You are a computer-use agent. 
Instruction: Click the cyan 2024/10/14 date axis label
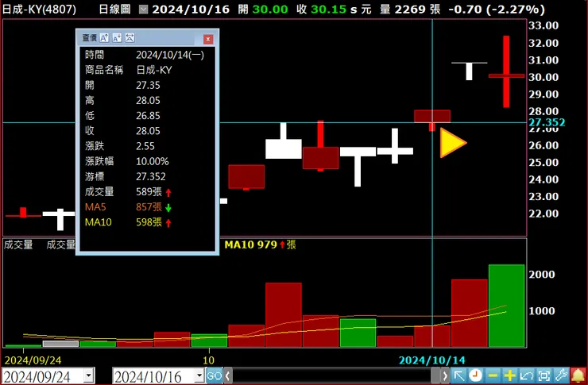431,360
